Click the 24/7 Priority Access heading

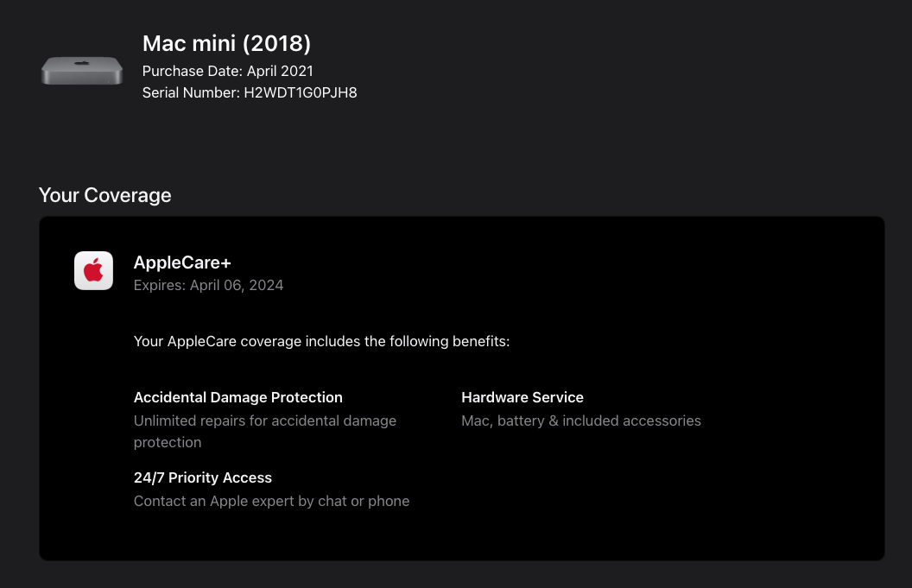pos(202,477)
